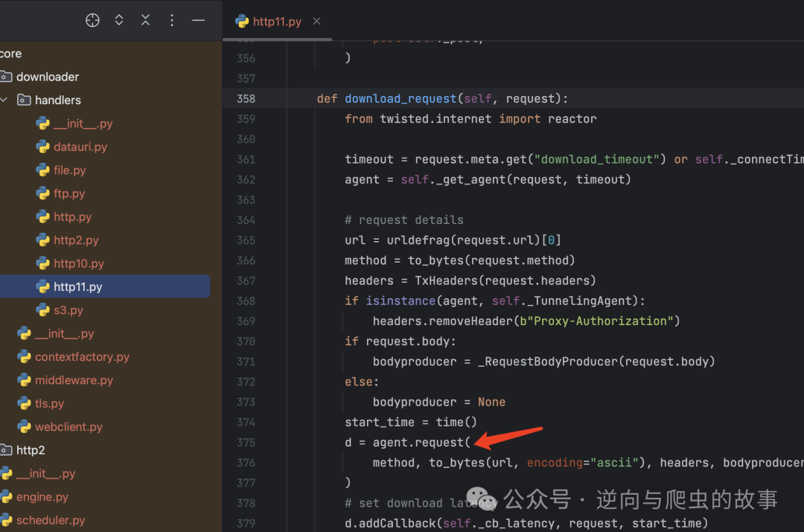This screenshot has height=532, width=804.
Task: Open contextfactory.py from the tree
Action: pyautogui.click(x=82, y=356)
